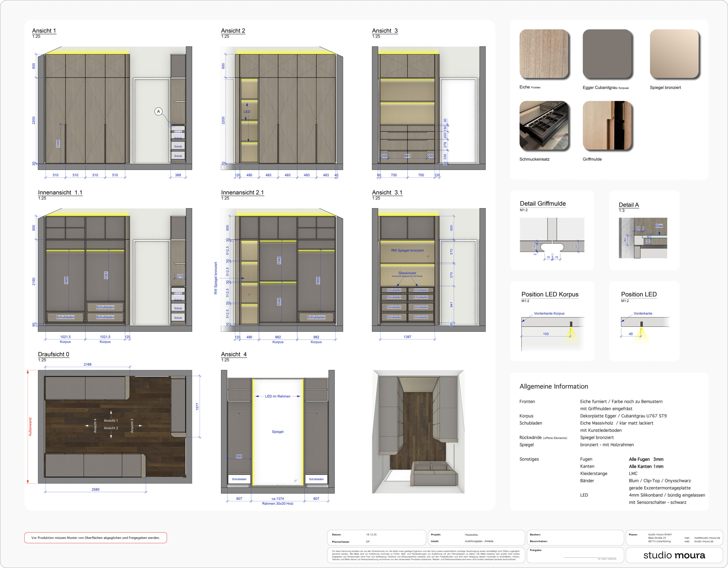
Task: Click the Freigabe signature field
Action: (575, 555)
